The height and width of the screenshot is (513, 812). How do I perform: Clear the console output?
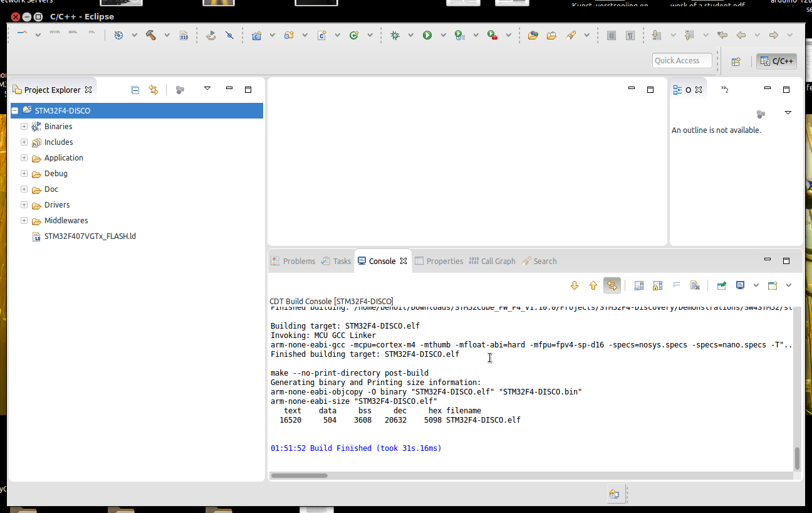tap(695, 285)
